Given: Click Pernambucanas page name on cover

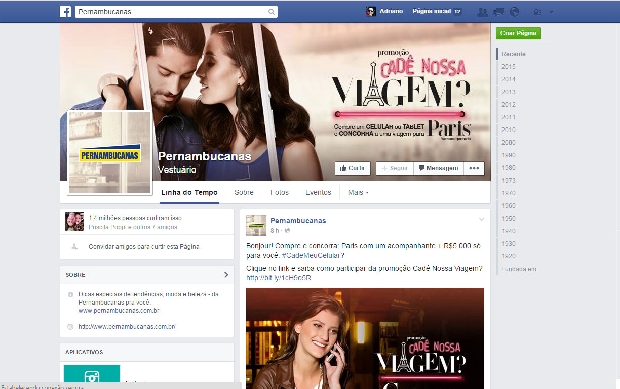Looking at the screenshot, I should pos(204,156).
